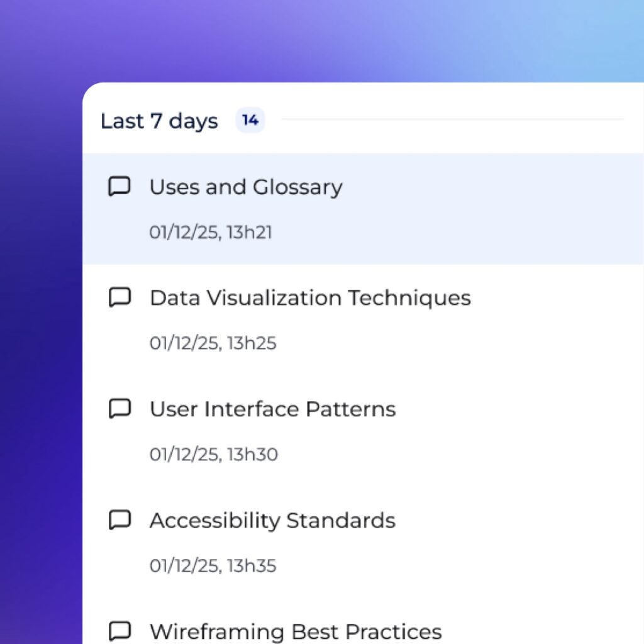Viewport: 644px width, 644px height.
Task: Click the 01/12/25, 13h30 timestamp
Action: [x=214, y=454]
